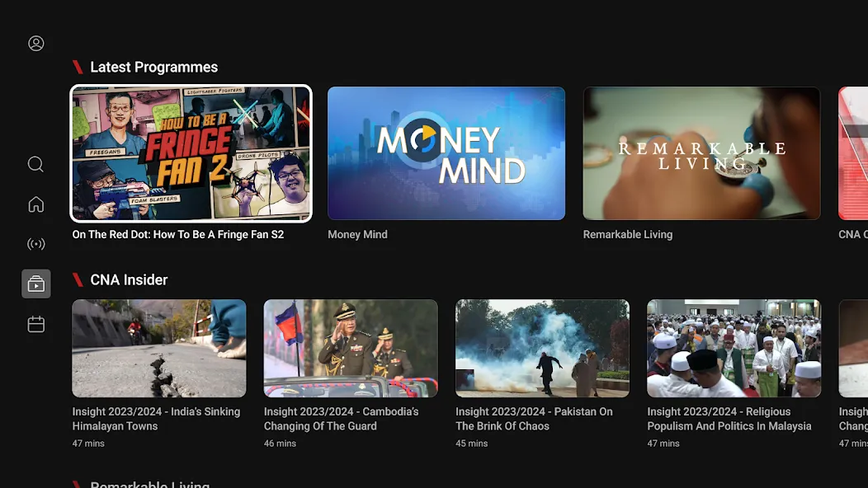Play Religious Populism And Politics In Malaysia thumbnail

pyautogui.click(x=734, y=348)
